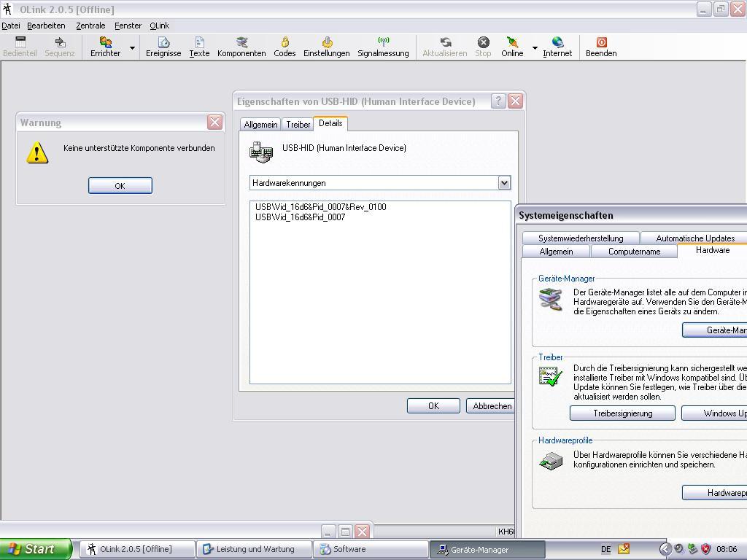The height and width of the screenshot is (560, 747).
Task: Click the Beenden exit icon
Action: pyautogui.click(x=601, y=47)
